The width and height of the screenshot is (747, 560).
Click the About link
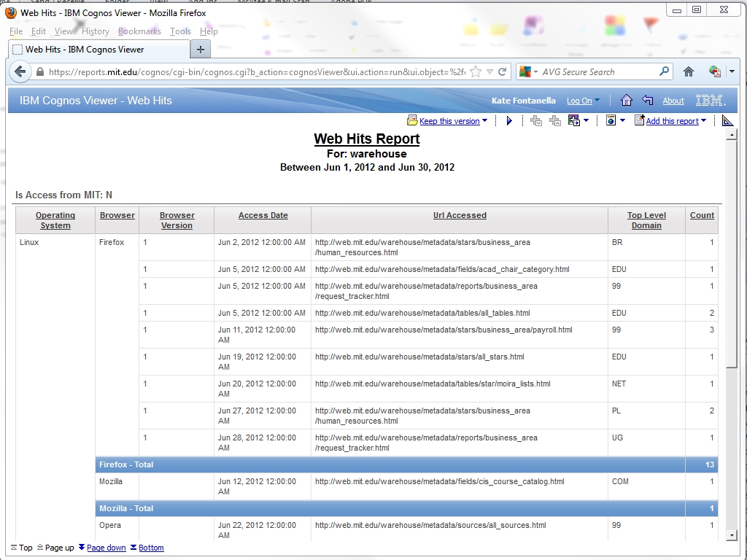point(673,101)
